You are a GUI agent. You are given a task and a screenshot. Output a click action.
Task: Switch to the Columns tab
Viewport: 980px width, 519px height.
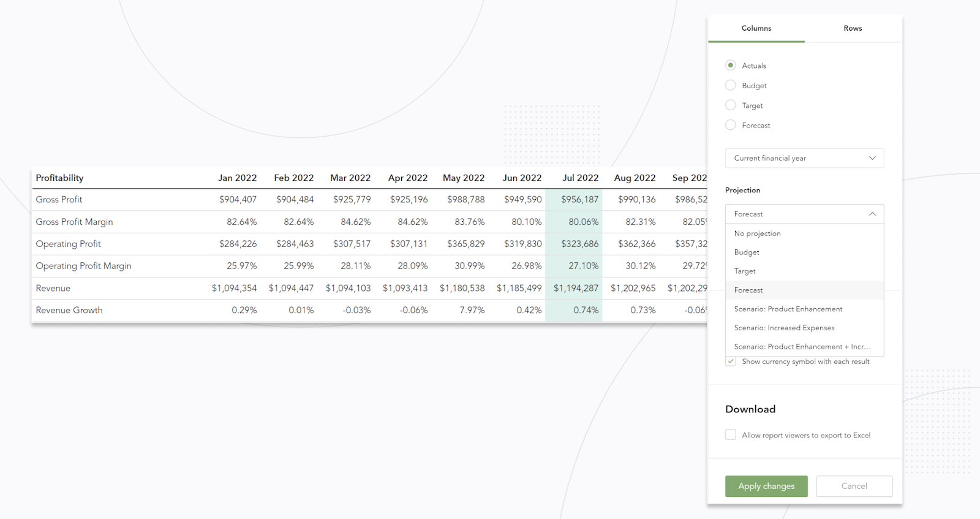click(756, 28)
